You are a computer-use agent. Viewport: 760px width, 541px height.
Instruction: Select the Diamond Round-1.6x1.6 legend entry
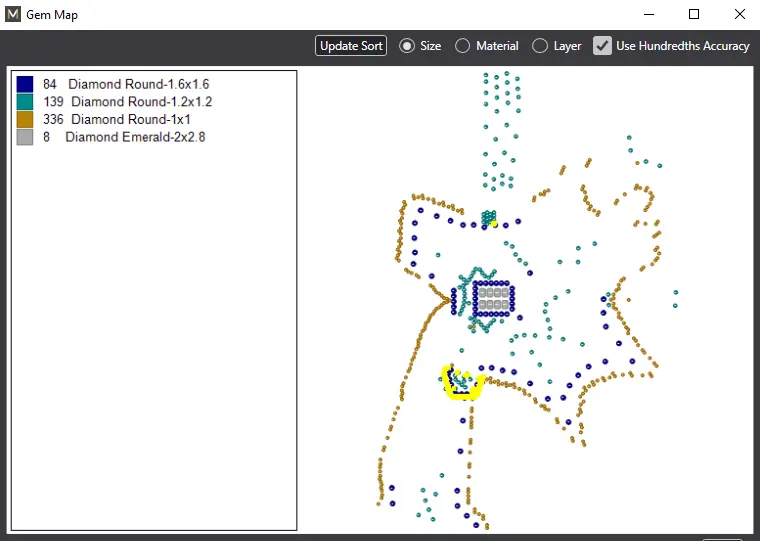click(138, 84)
